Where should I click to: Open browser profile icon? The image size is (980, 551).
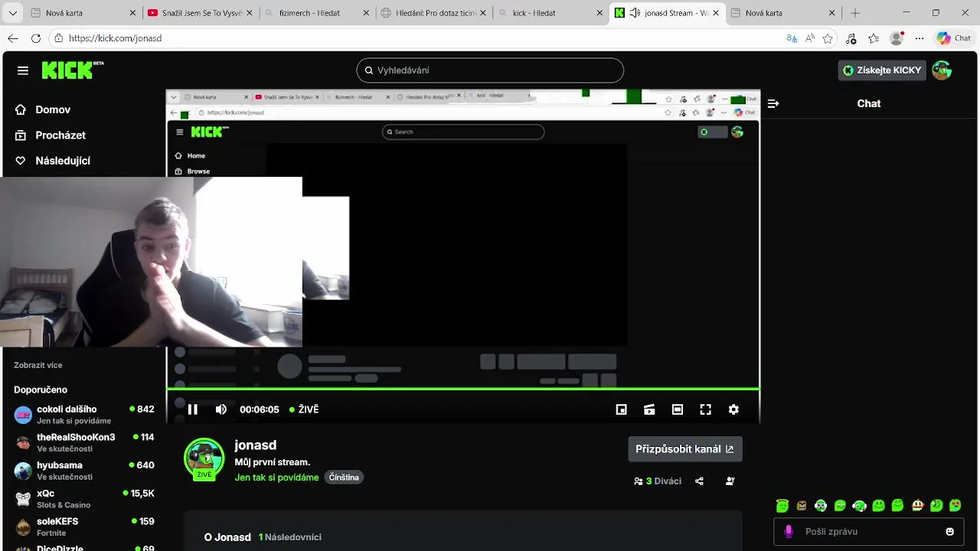tap(897, 38)
